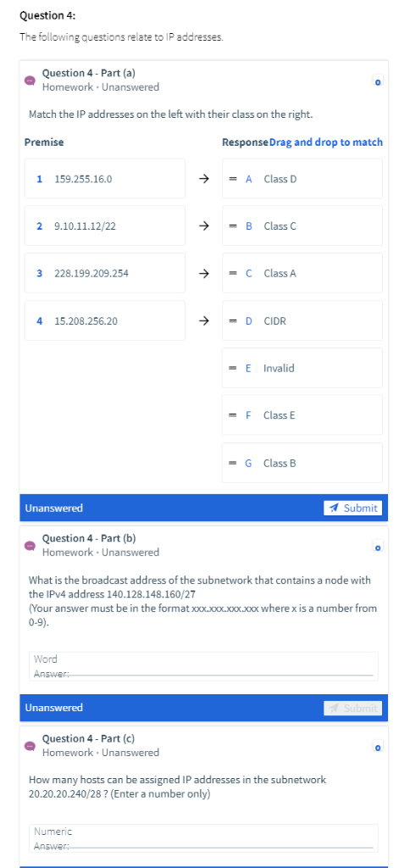399x868 pixels.
Task: Open the blue options icon for Part (b)
Action: click(x=378, y=547)
